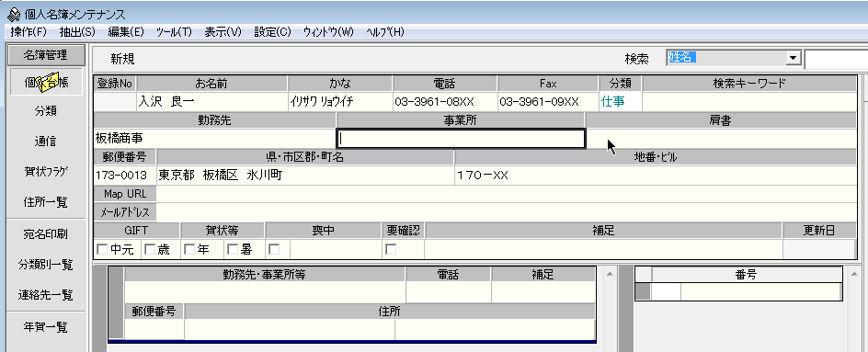Screen dimensions: 868x352
Task: Open the 設定(C) menu
Action: tap(272, 32)
